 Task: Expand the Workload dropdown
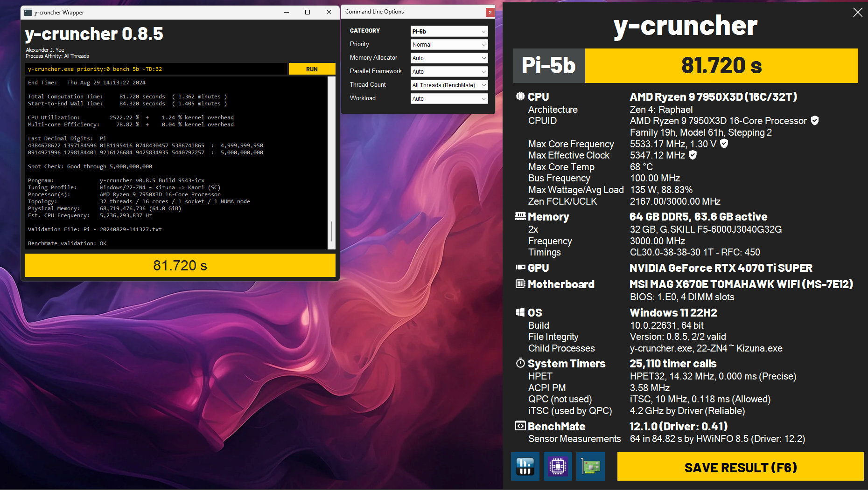pyautogui.click(x=449, y=98)
